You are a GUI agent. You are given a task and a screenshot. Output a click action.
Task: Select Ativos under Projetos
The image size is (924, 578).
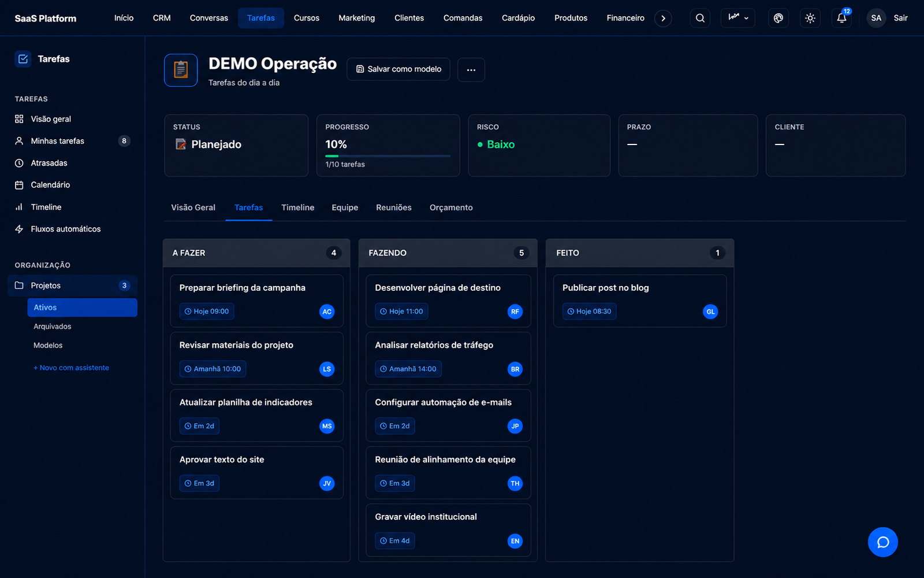coord(82,307)
